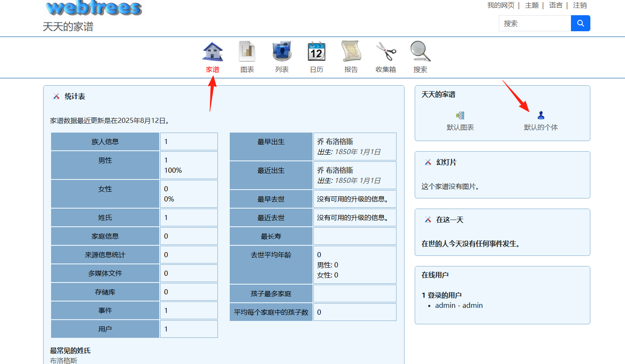Click the 最早去世 row header
Viewport: 625px width, 364px height.
(271, 199)
